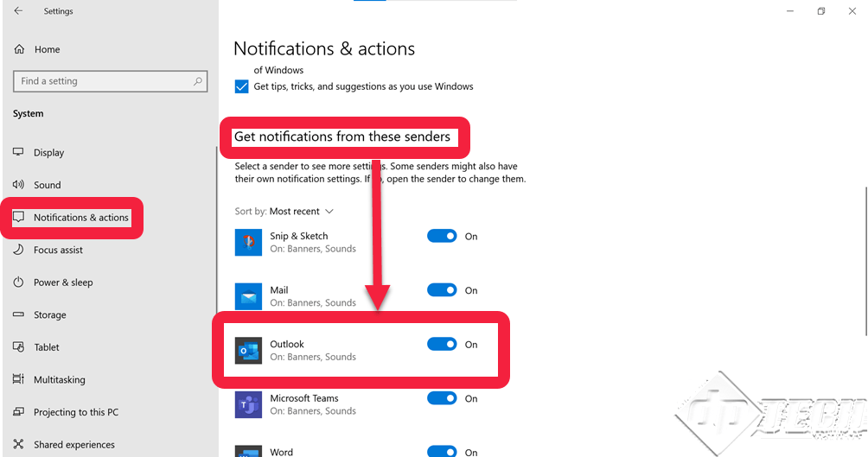Click the search magnifier icon

point(198,81)
